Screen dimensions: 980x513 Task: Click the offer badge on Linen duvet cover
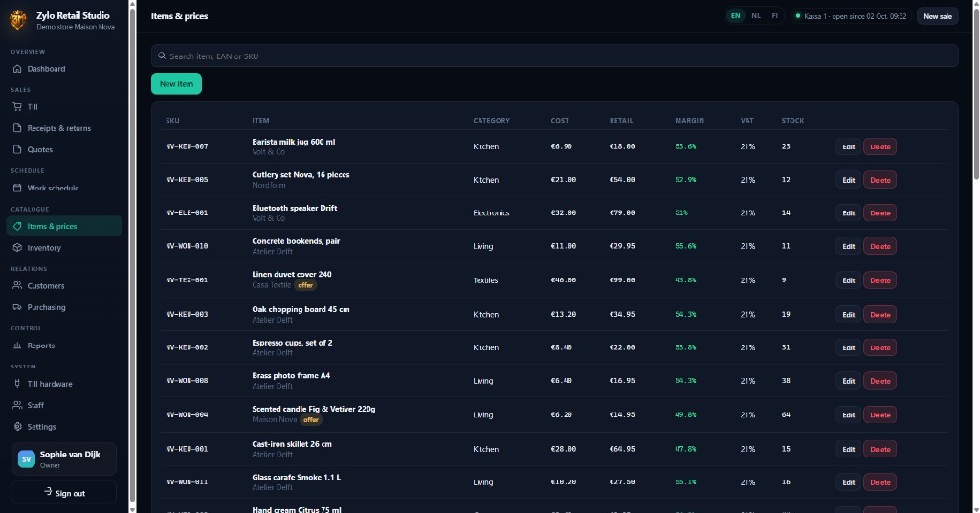coord(305,285)
